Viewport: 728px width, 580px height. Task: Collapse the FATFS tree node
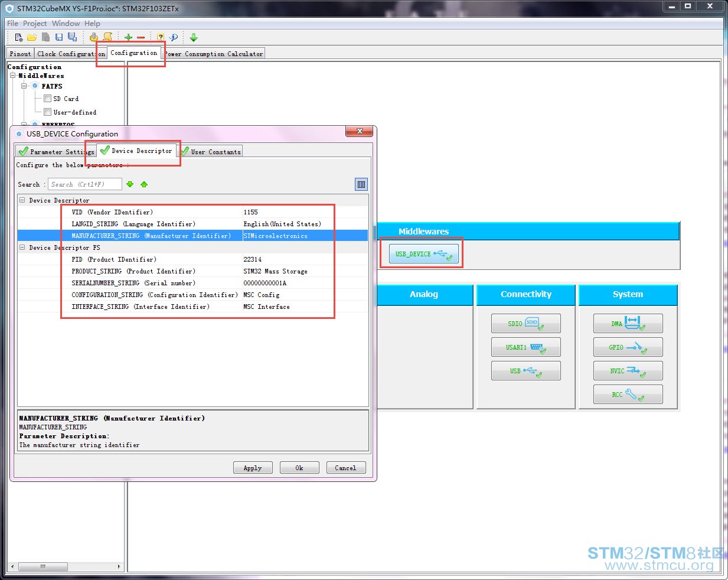point(24,86)
